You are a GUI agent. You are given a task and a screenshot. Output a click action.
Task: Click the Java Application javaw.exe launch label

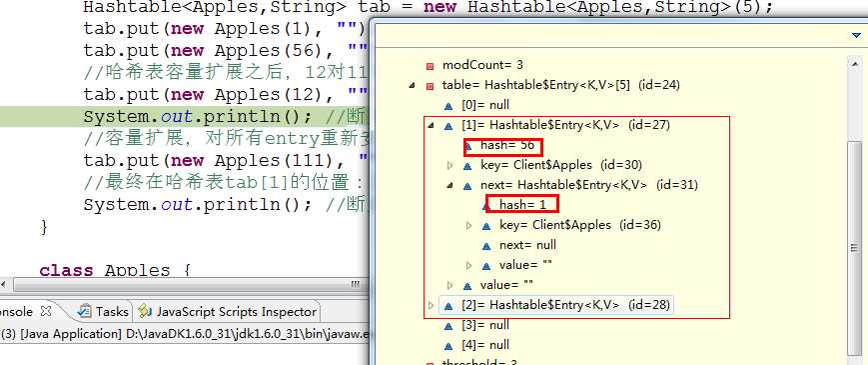185,334
